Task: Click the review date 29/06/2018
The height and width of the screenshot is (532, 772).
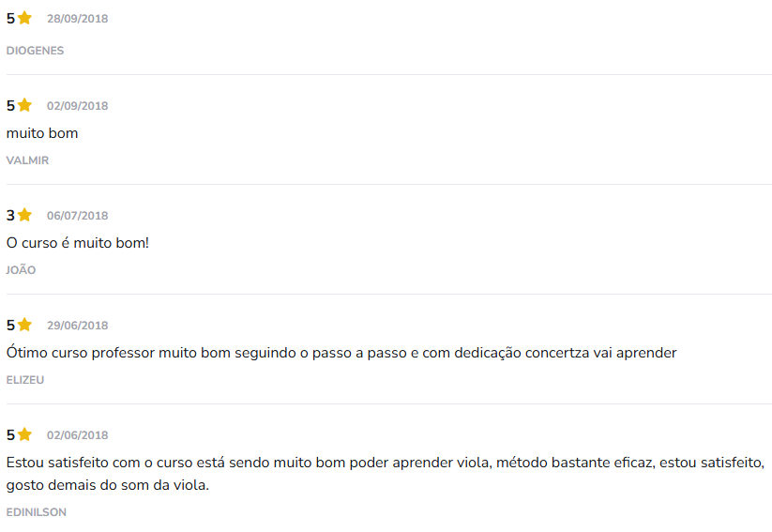Action: pyautogui.click(x=77, y=326)
